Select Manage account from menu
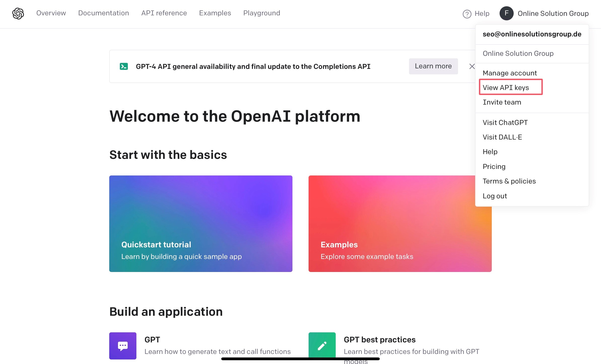The image size is (601, 364). click(510, 73)
